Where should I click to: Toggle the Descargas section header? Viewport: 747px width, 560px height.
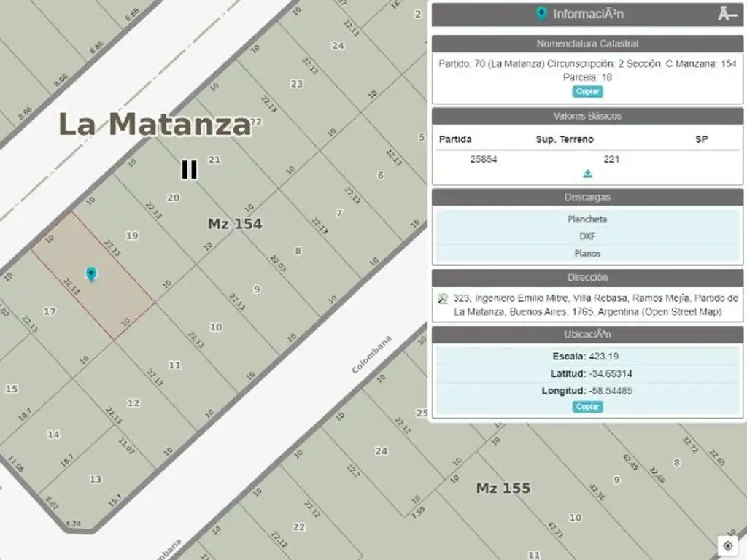(x=587, y=198)
